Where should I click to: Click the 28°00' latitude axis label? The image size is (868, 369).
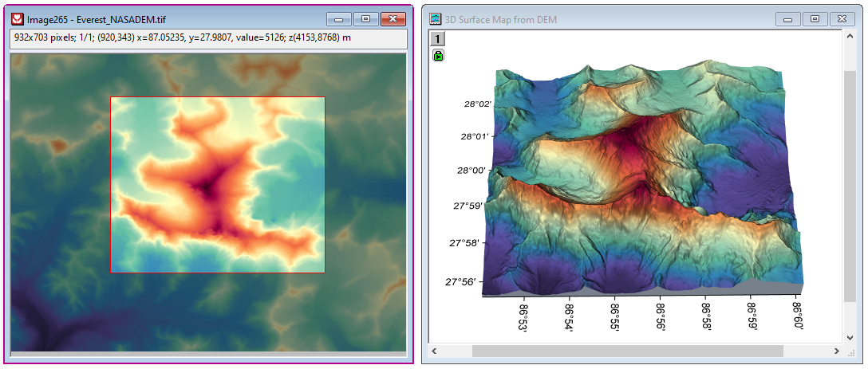pyautogui.click(x=471, y=170)
